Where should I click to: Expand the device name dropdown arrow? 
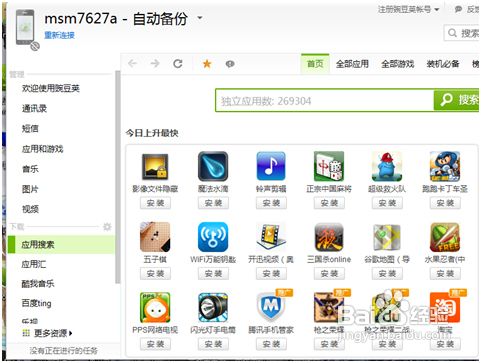200,17
